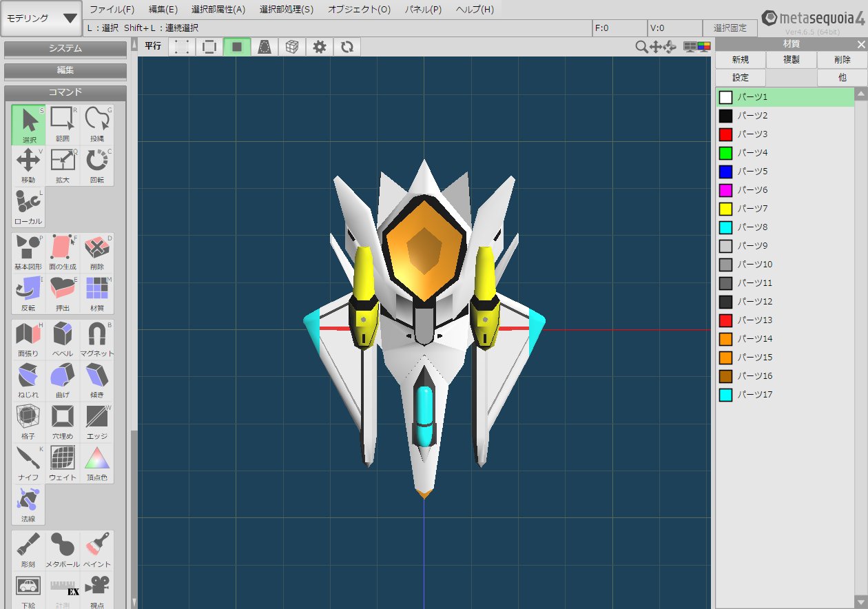Open the ローカル local coordinates tool
Screen dimensions: 868x609
coord(28,207)
